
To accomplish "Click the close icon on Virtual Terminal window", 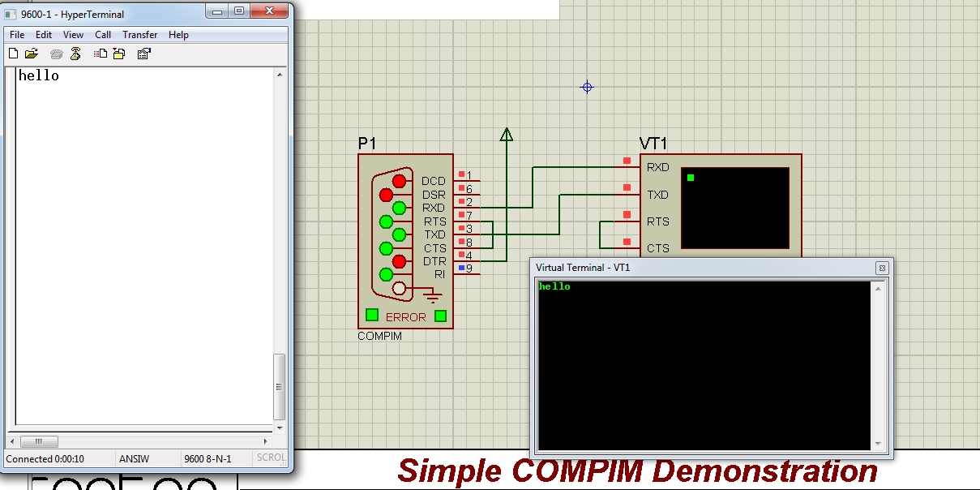I will (x=883, y=268).
